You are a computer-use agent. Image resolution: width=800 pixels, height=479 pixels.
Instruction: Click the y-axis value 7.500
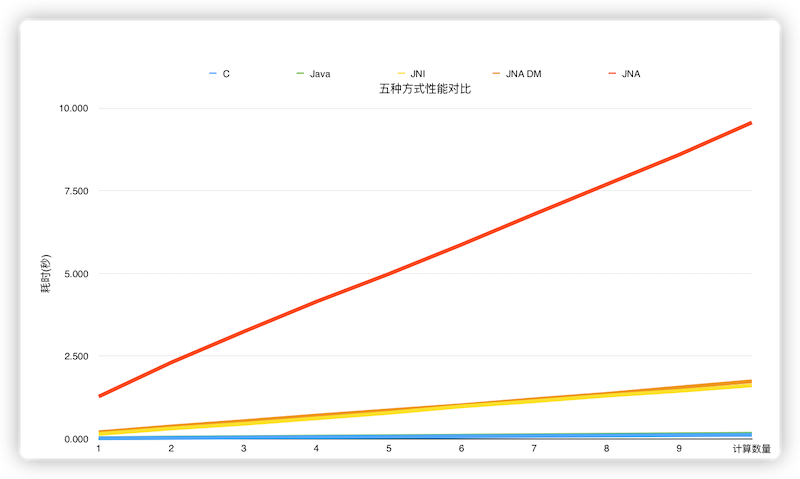(x=76, y=191)
